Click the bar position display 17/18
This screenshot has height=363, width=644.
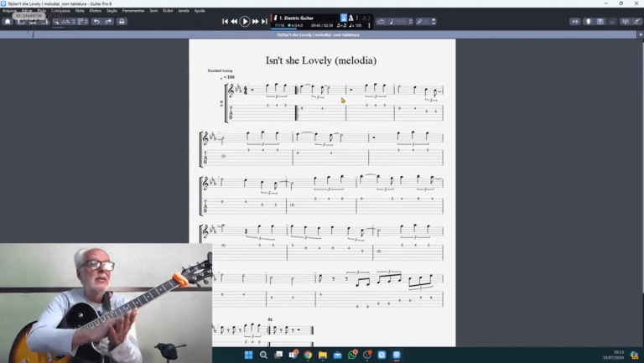click(279, 25)
